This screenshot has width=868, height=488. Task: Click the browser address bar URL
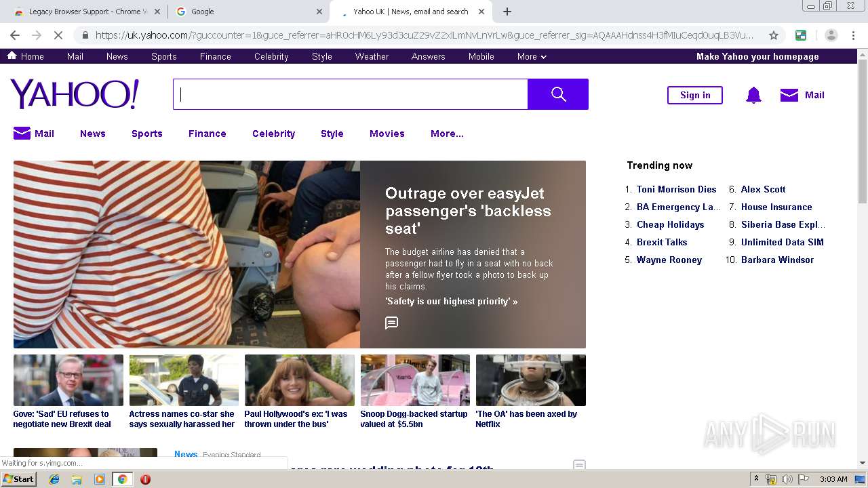coord(424,35)
